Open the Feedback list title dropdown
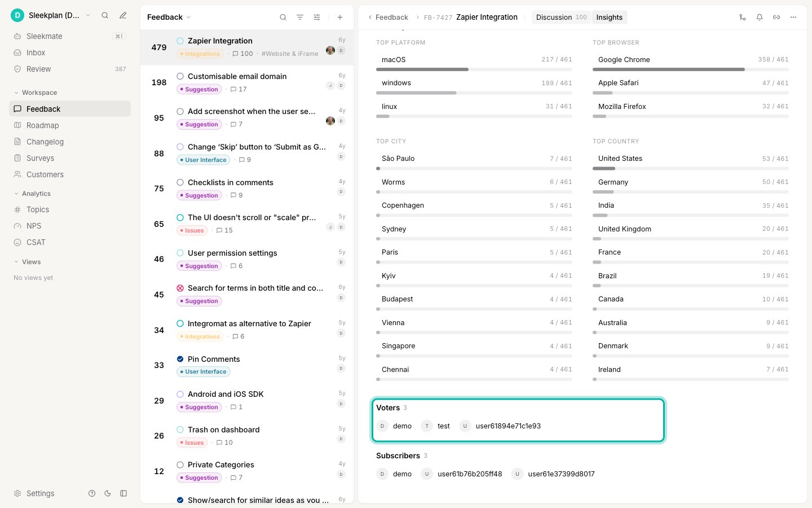The image size is (812, 508). click(169, 17)
